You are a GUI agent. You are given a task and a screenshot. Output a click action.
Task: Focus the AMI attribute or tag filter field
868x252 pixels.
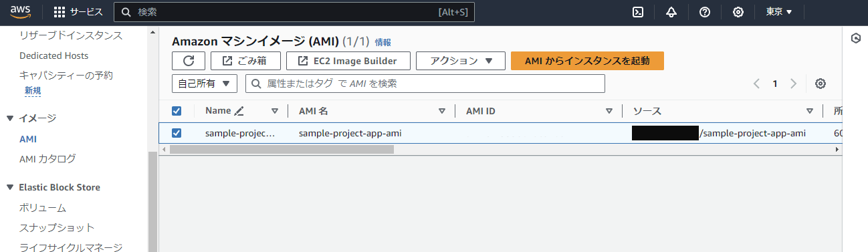click(x=425, y=84)
